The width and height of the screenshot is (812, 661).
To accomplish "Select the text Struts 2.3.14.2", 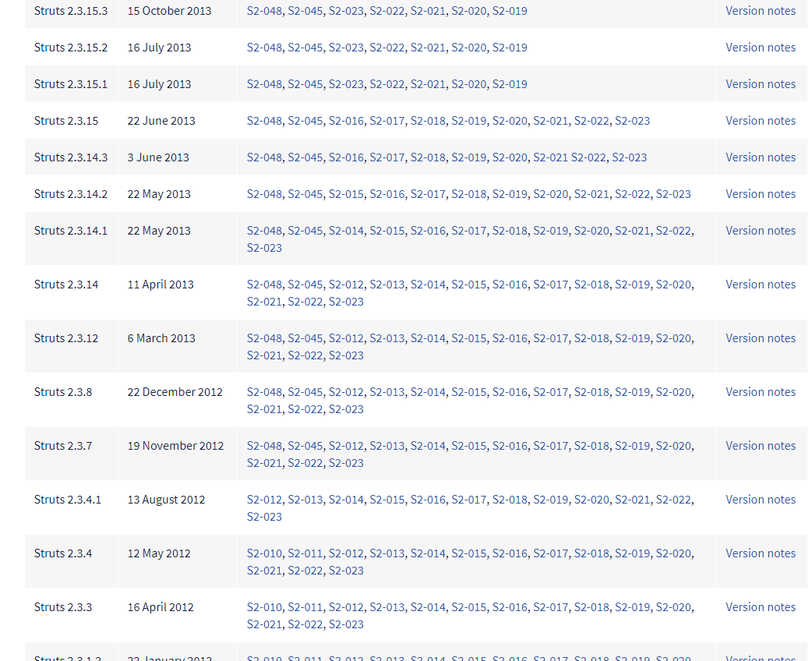I will click(x=71, y=194).
